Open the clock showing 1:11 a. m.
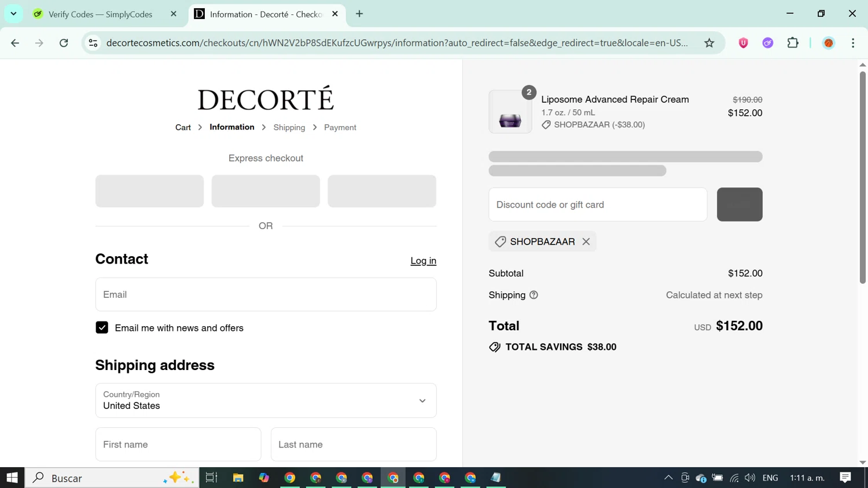Image resolution: width=868 pixels, height=488 pixels. click(807, 478)
